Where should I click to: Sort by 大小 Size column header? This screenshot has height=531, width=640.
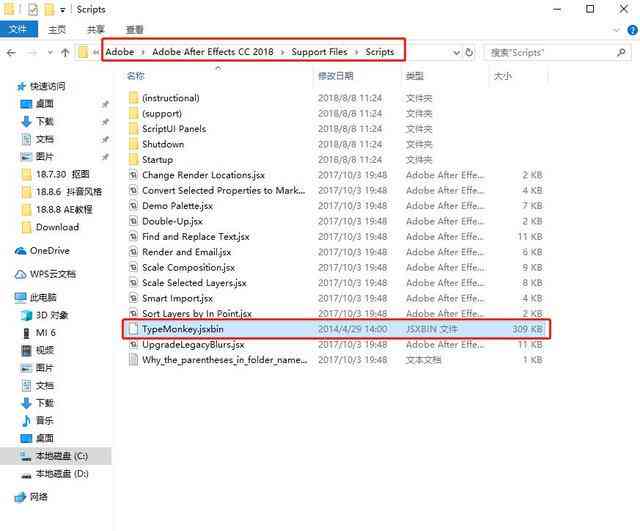pyautogui.click(x=502, y=76)
